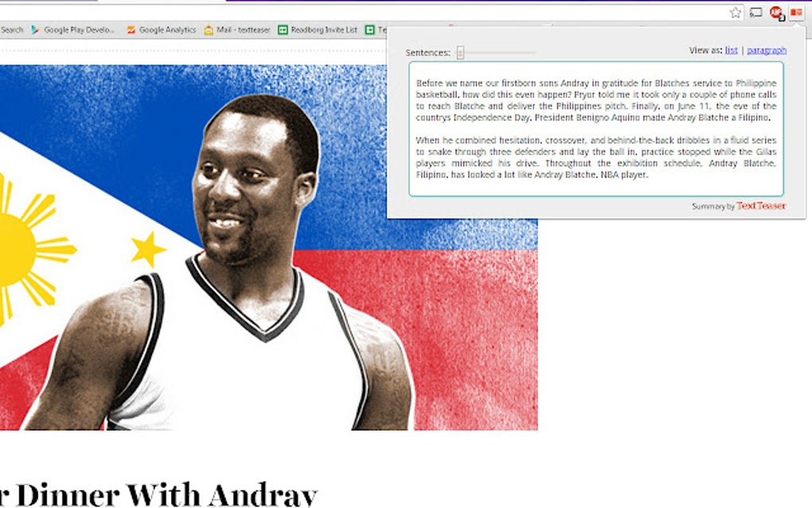The height and width of the screenshot is (508, 812).
Task: Click the Google Analytics bookmark favicon
Action: 130,29
